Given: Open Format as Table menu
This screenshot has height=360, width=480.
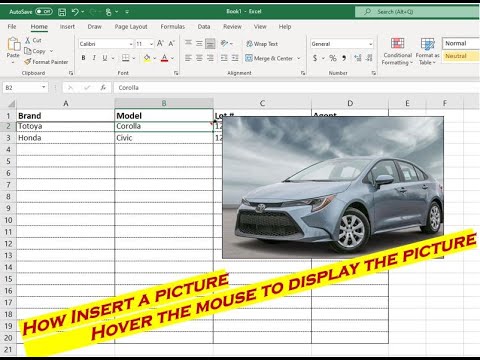Looking at the screenshot, I should click(427, 51).
